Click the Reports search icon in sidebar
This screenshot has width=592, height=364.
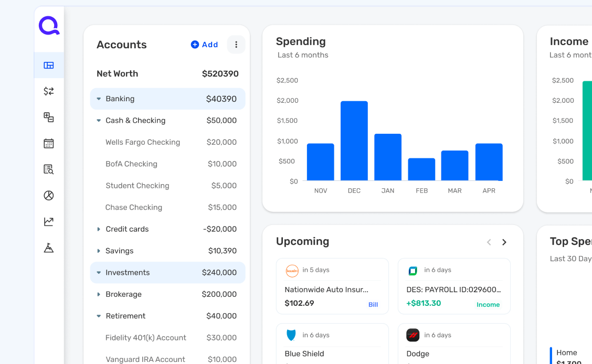point(48,169)
